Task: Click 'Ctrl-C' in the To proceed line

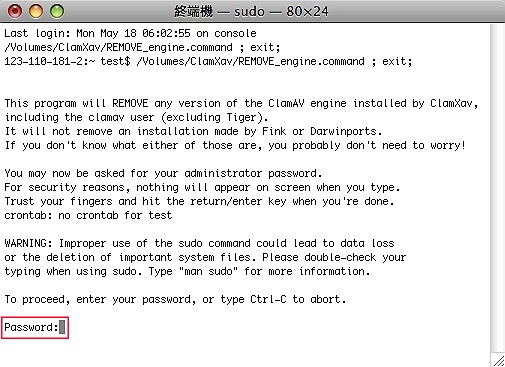Action: point(268,299)
